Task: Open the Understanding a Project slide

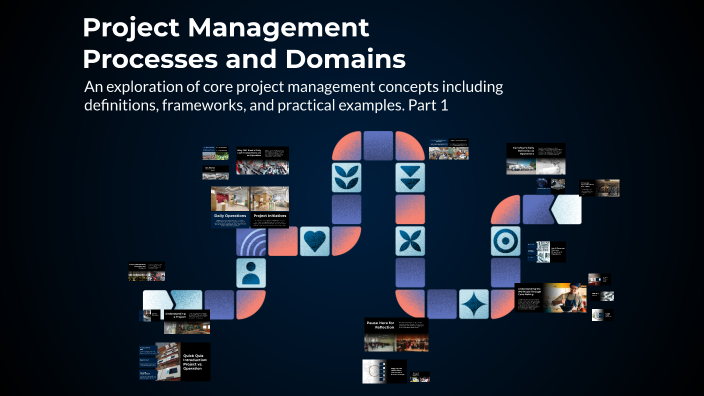Action: tap(187, 322)
